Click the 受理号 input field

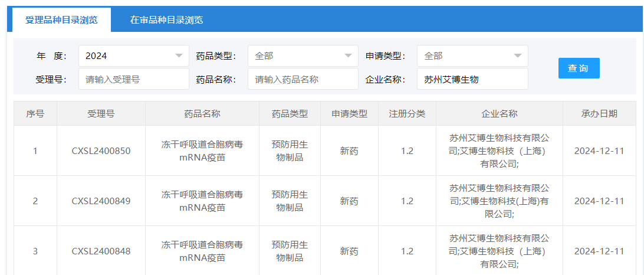pos(134,79)
